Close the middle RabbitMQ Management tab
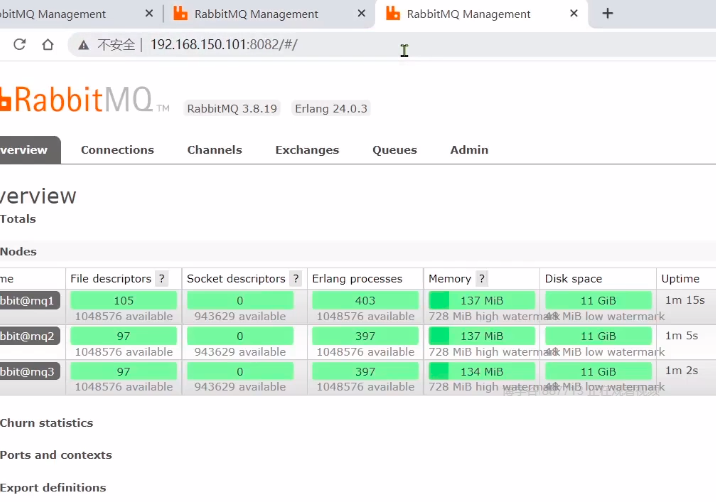The height and width of the screenshot is (502, 716). point(361,13)
